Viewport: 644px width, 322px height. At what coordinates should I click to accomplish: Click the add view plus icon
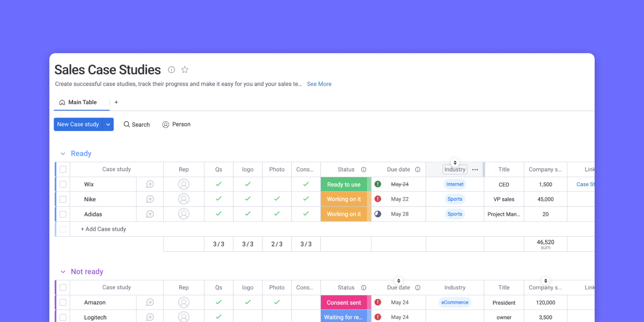(x=116, y=103)
